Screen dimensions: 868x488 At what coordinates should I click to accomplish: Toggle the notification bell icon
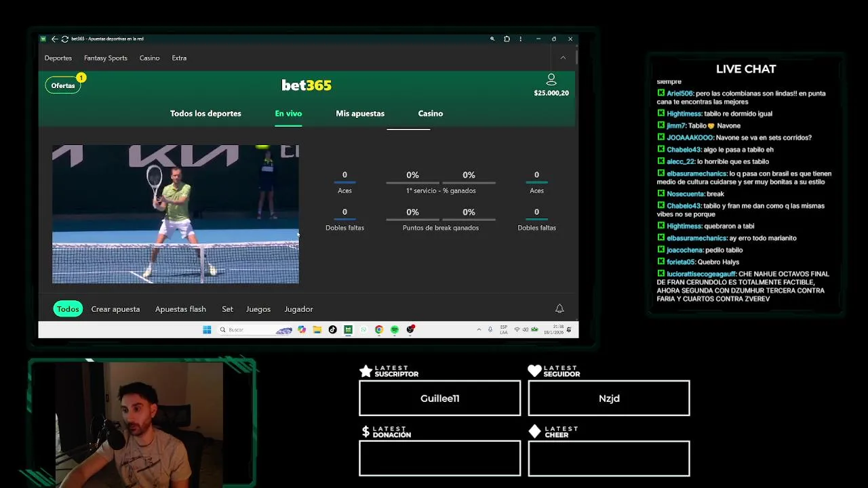pyautogui.click(x=559, y=308)
